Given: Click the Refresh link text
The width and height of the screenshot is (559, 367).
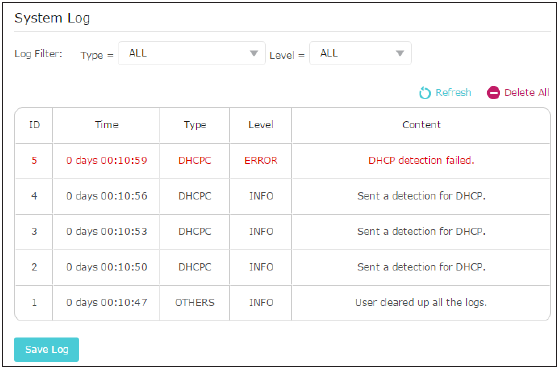Looking at the screenshot, I should [453, 93].
